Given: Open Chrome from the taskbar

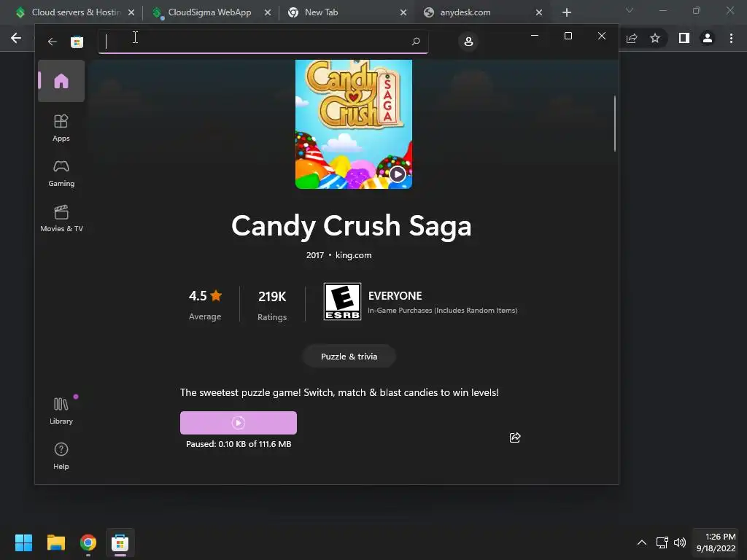Looking at the screenshot, I should coord(88,542).
